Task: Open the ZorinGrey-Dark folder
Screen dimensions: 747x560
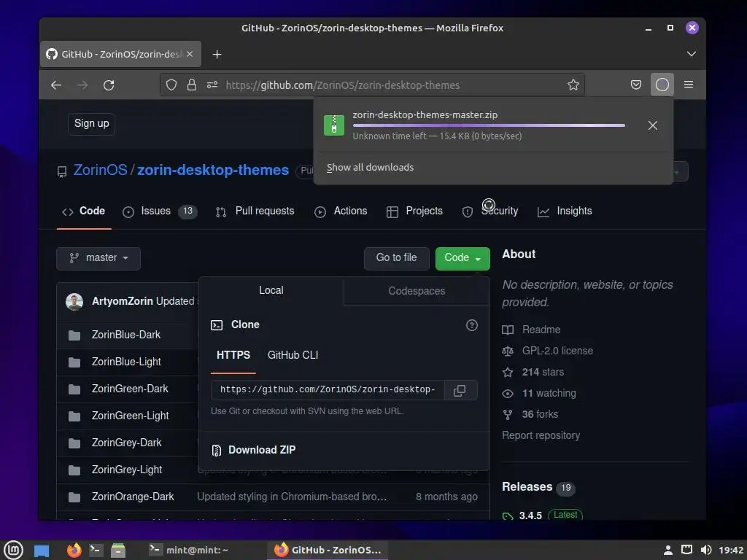Action: pyautogui.click(x=127, y=443)
